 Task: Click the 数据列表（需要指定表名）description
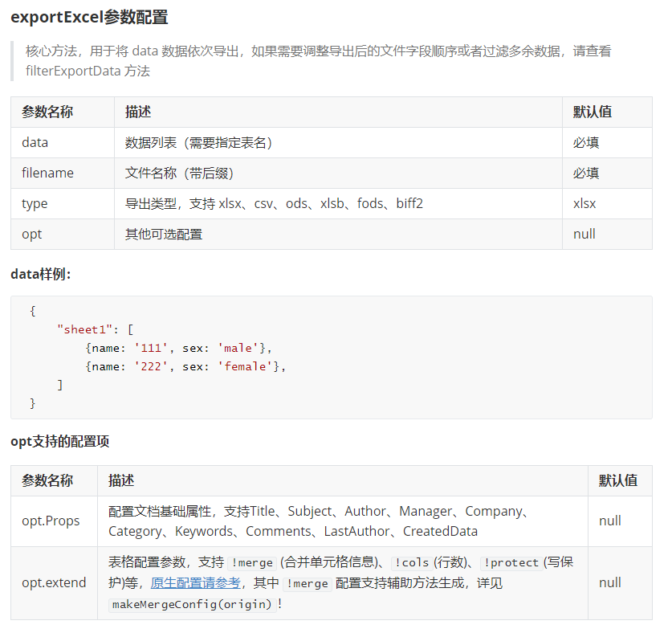(199, 143)
